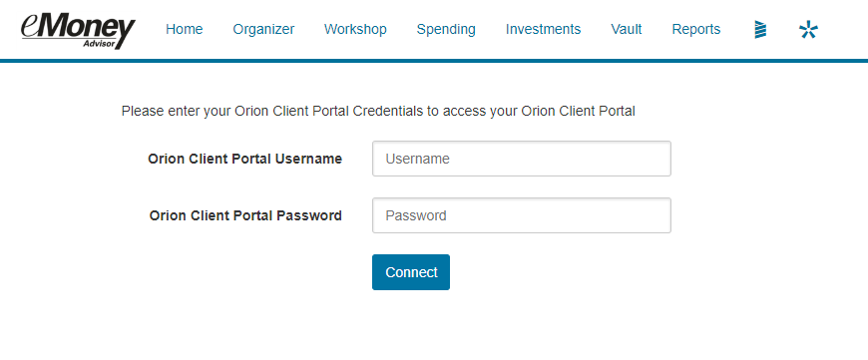Click the 'Orion Client Portal Username' label

click(x=244, y=160)
